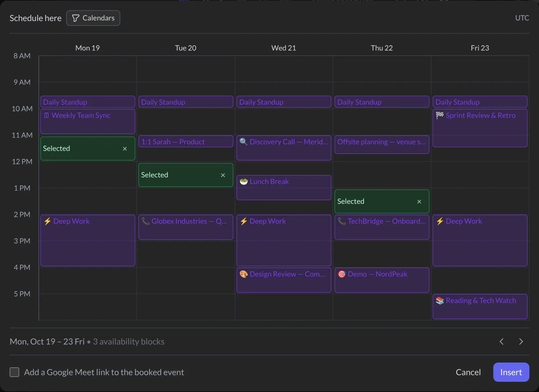
Task: Open the Reading & Tech Watch event
Action: (x=480, y=306)
